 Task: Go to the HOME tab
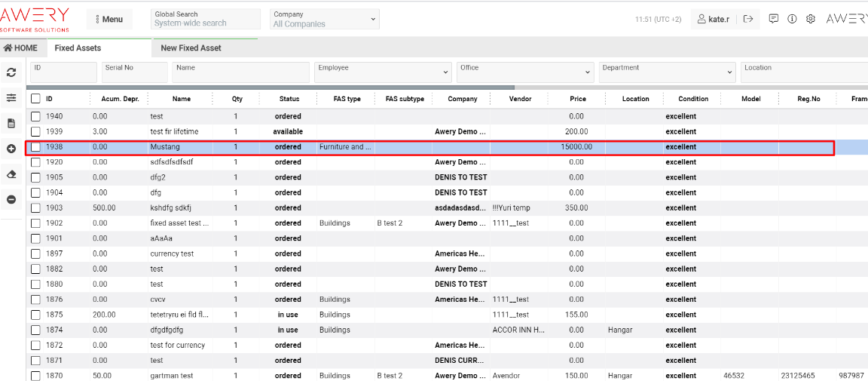[21, 48]
